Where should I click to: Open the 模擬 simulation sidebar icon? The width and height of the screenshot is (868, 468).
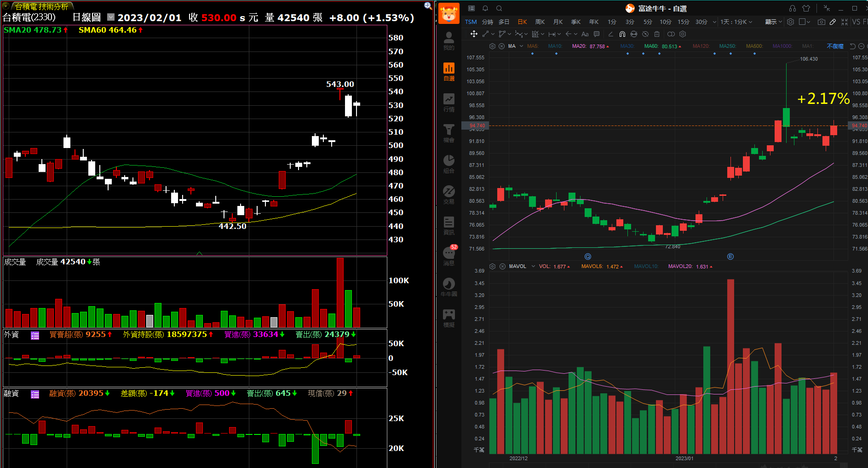point(448,318)
